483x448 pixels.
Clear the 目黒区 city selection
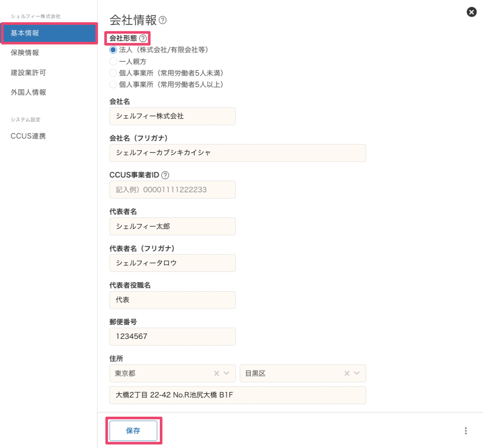(x=347, y=373)
